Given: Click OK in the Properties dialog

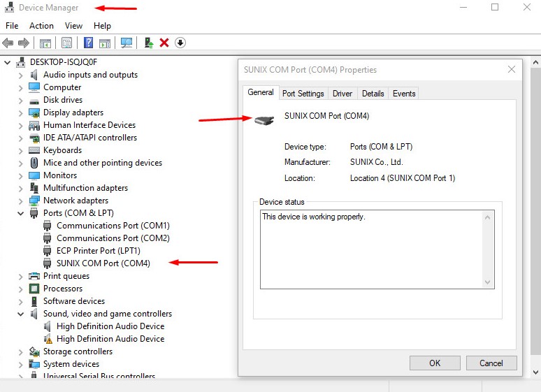Looking at the screenshot, I should coord(435,363).
